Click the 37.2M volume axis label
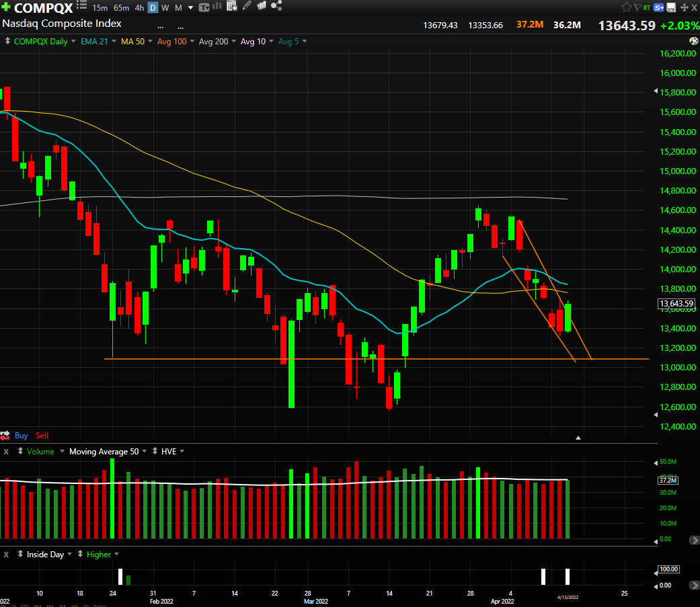The image size is (700, 607). [x=668, y=481]
